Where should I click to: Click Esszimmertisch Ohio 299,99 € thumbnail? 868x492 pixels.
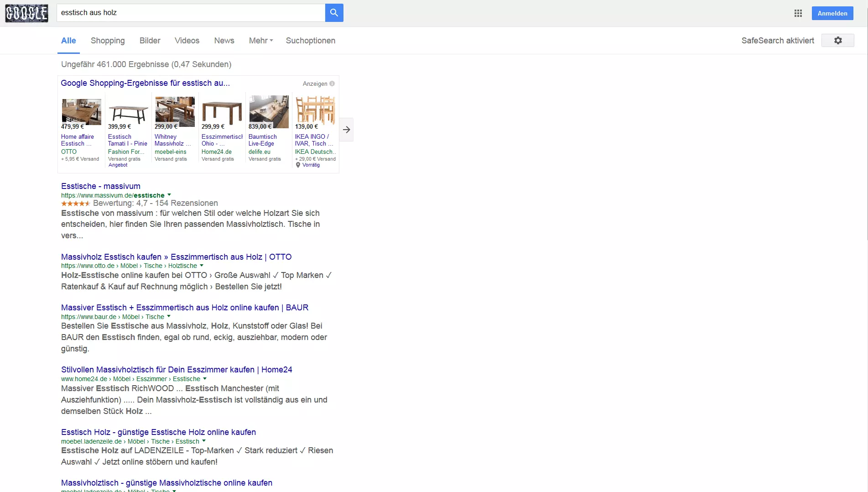(x=222, y=113)
